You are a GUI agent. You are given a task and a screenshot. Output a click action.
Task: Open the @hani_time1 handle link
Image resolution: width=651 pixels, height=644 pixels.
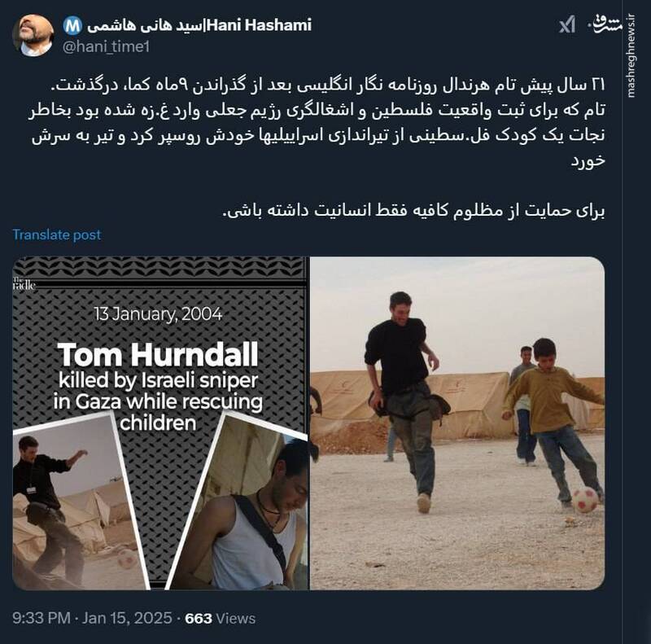pos(106,46)
